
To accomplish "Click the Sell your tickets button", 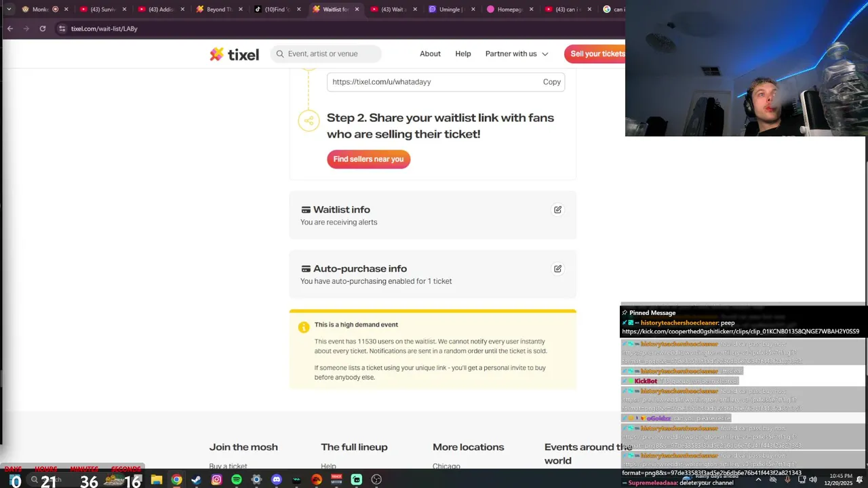I will [595, 54].
